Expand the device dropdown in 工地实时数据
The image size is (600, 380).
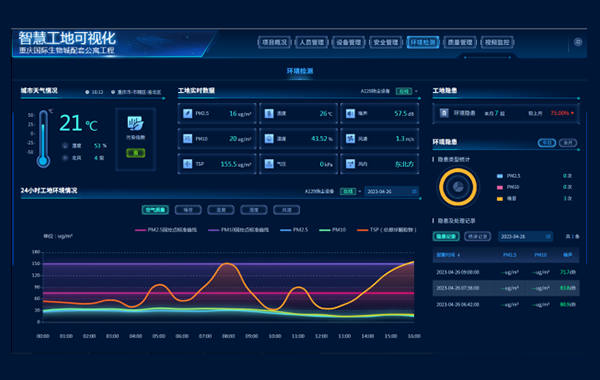pyautogui.click(x=416, y=91)
